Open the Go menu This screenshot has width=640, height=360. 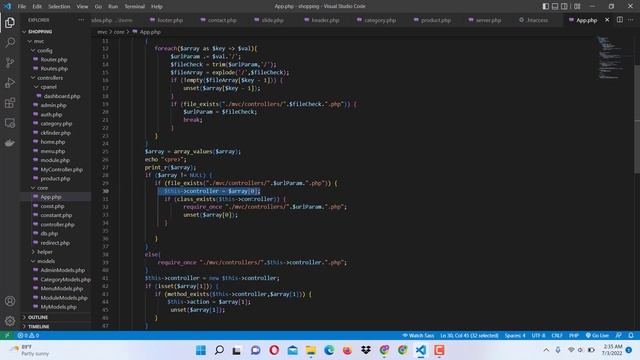click(x=98, y=7)
